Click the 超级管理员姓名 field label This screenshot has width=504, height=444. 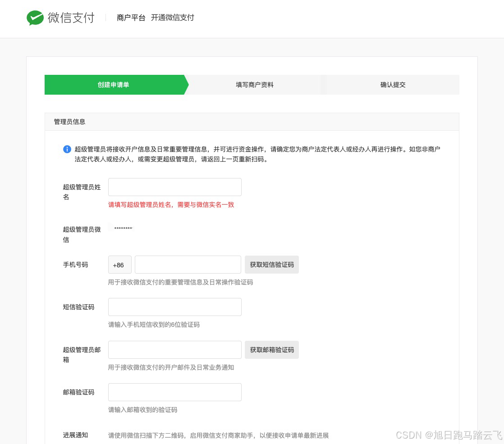pyautogui.click(x=82, y=192)
